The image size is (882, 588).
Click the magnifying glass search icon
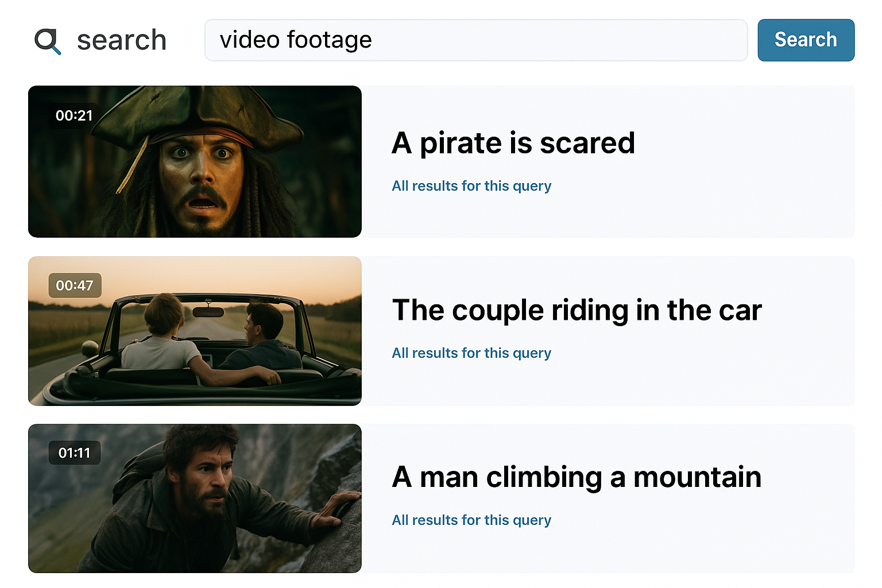[48, 40]
